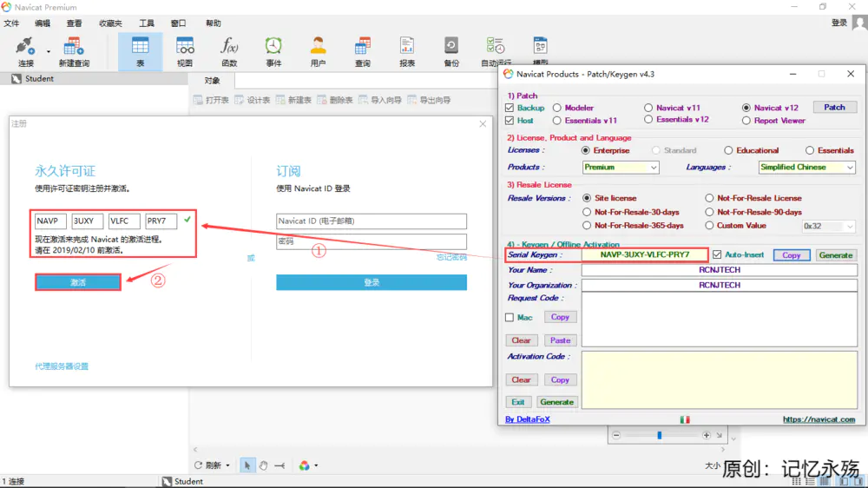The width and height of the screenshot is (868, 488).
Task: Open the View toolbar icon
Action: pyautogui.click(x=185, y=51)
